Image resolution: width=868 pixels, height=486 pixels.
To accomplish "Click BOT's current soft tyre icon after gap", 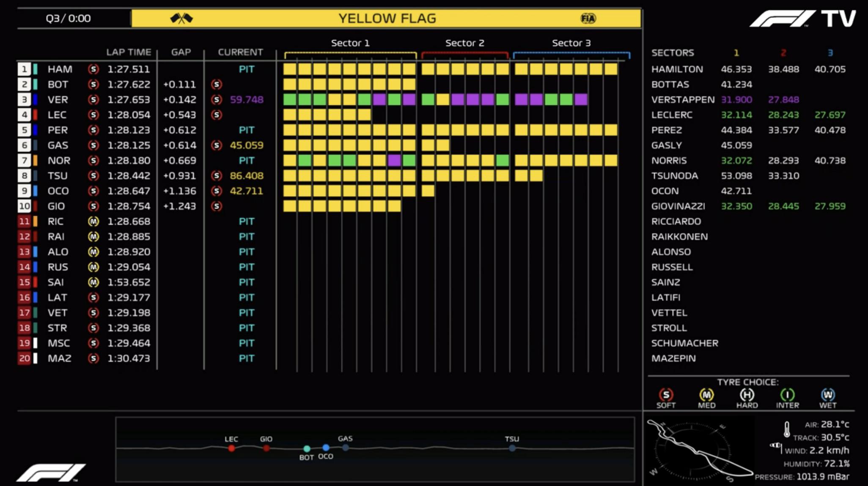I will point(216,84).
